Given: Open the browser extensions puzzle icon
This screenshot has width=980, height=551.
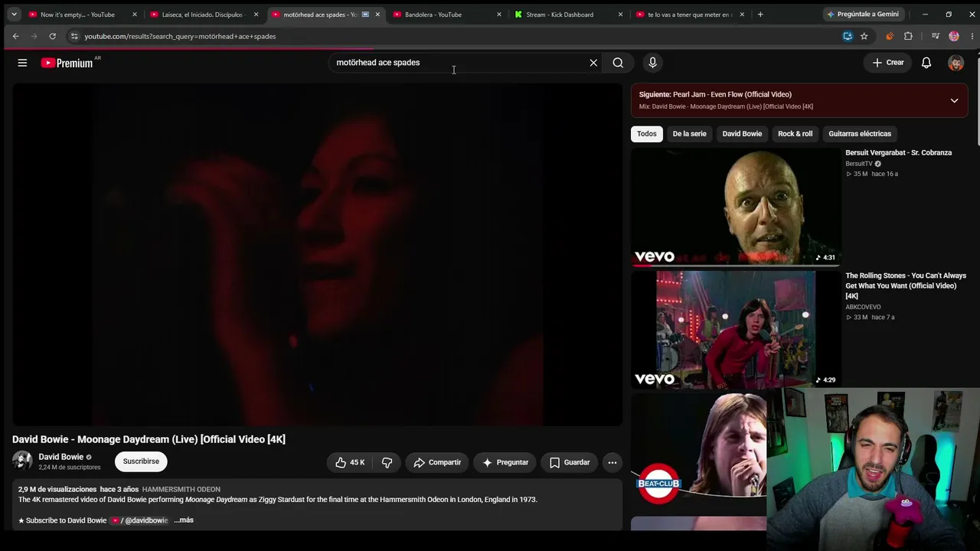Looking at the screenshot, I should (x=908, y=36).
